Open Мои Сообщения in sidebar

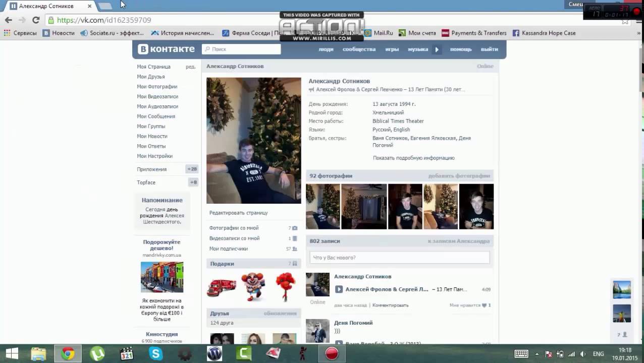[x=156, y=116]
